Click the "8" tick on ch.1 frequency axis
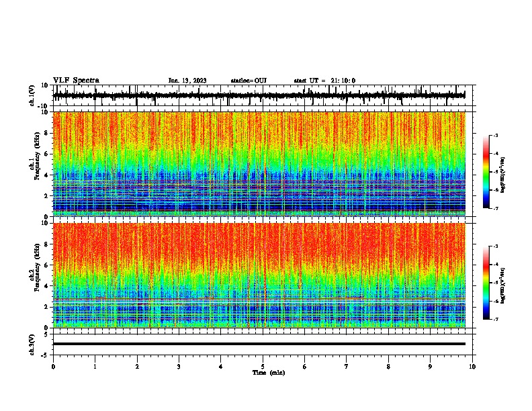The width and height of the screenshot is (532, 411). click(x=46, y=133)
